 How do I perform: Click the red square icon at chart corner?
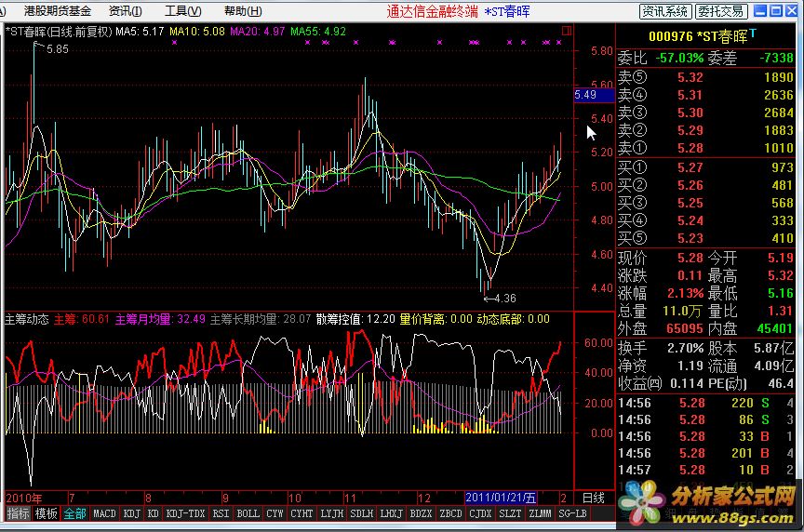[x=567, y=31]
